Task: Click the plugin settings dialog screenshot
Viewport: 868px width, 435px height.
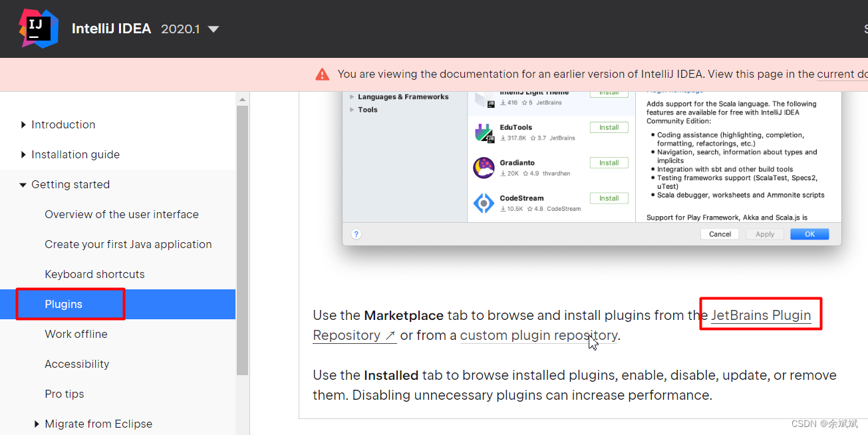Action: (x=592, y=168)
